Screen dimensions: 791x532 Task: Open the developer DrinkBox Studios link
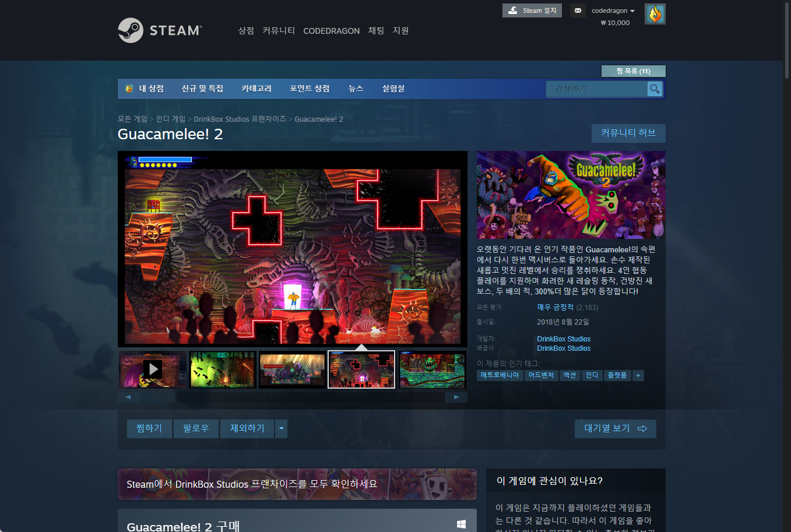[564, 339]
